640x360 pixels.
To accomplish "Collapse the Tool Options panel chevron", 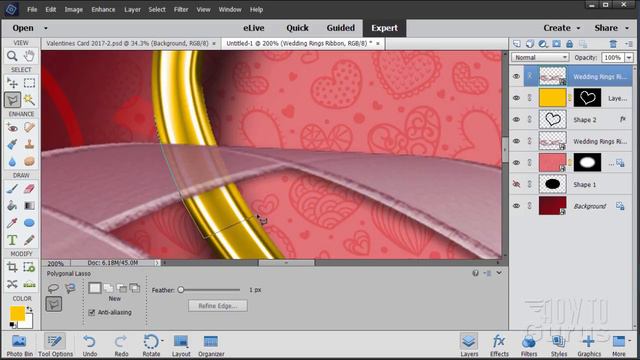I will point(499,273).
